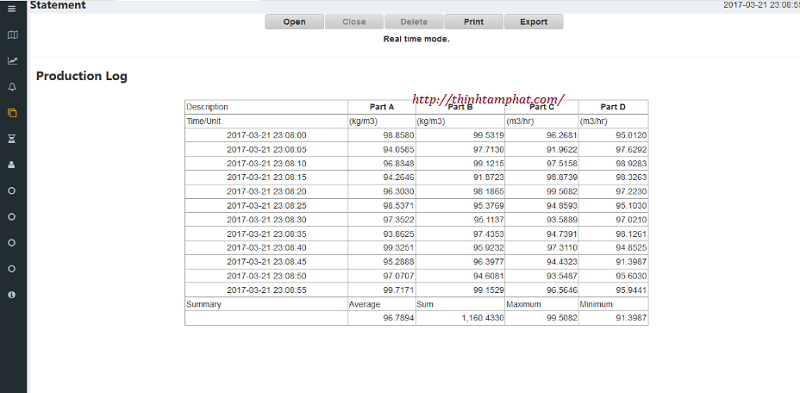This screenshot has width=800, height=393.
Task: Select the row timestamp 2017-03-21 23:08:05
Action: [266, 150]
